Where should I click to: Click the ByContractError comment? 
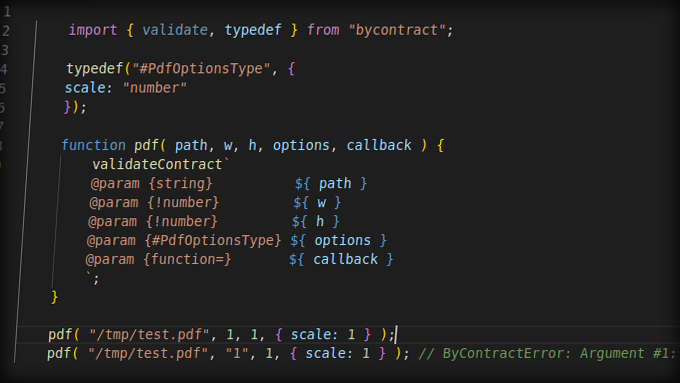pos(548,354)
